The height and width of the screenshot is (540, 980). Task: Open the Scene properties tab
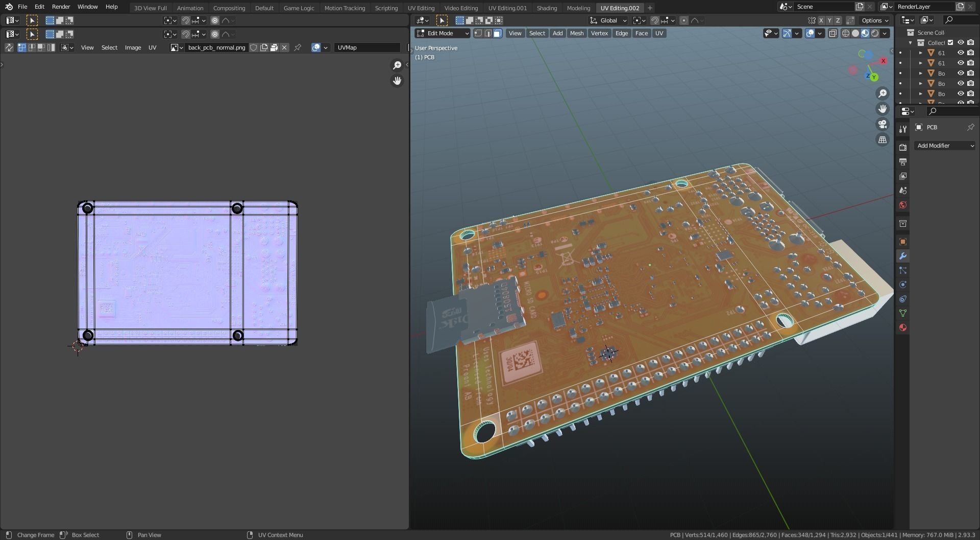[x=903, y=190]
